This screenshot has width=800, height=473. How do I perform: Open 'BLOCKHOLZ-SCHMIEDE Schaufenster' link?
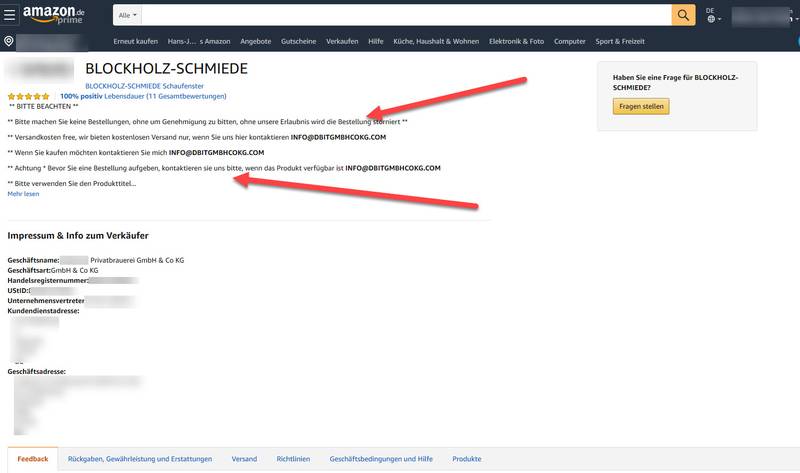pyautogui.click(x=144, y=86)
